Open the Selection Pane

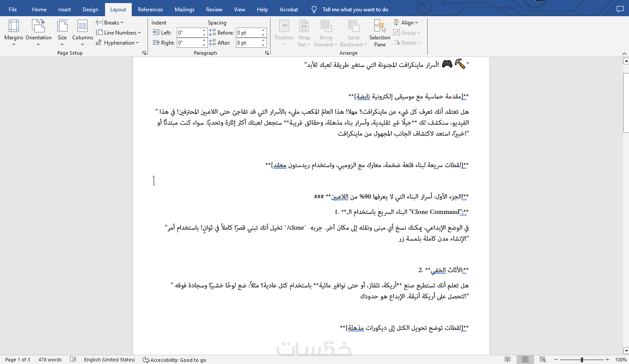[380, 33]
